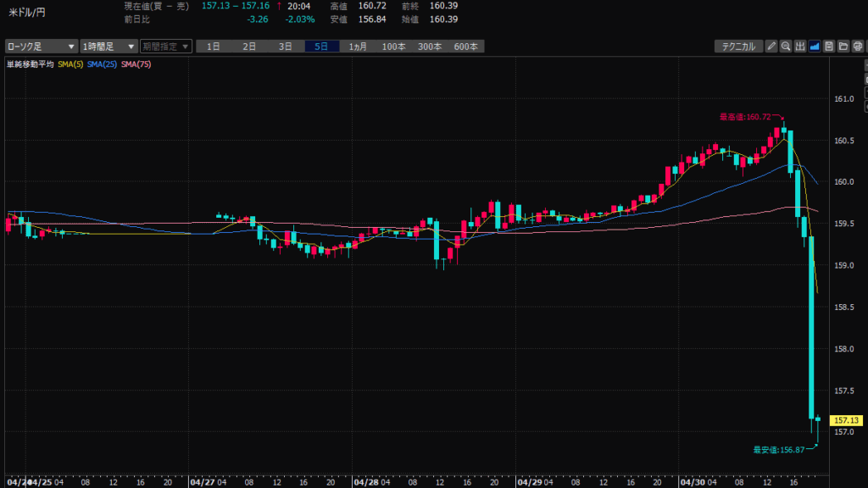
Task: Click the 161.0 price axis label
Action: [x=844, y=99]
